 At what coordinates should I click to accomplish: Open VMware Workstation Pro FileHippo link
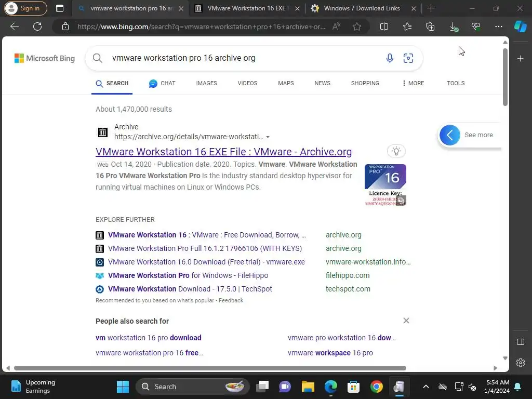pos(188,275)
